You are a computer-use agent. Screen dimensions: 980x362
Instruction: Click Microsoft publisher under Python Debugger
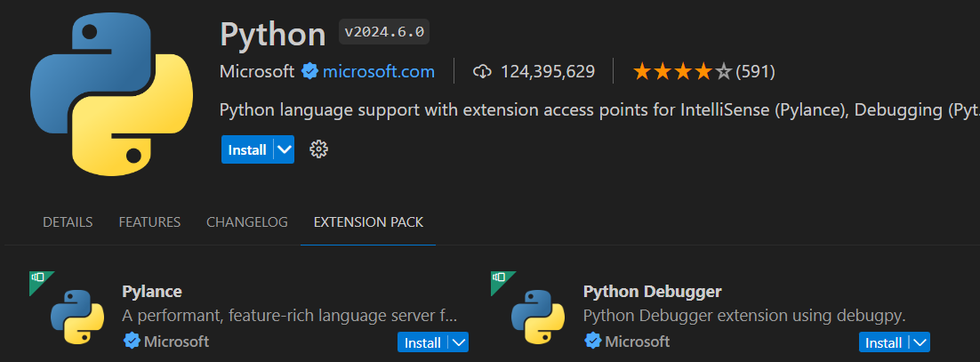(638, 342)
